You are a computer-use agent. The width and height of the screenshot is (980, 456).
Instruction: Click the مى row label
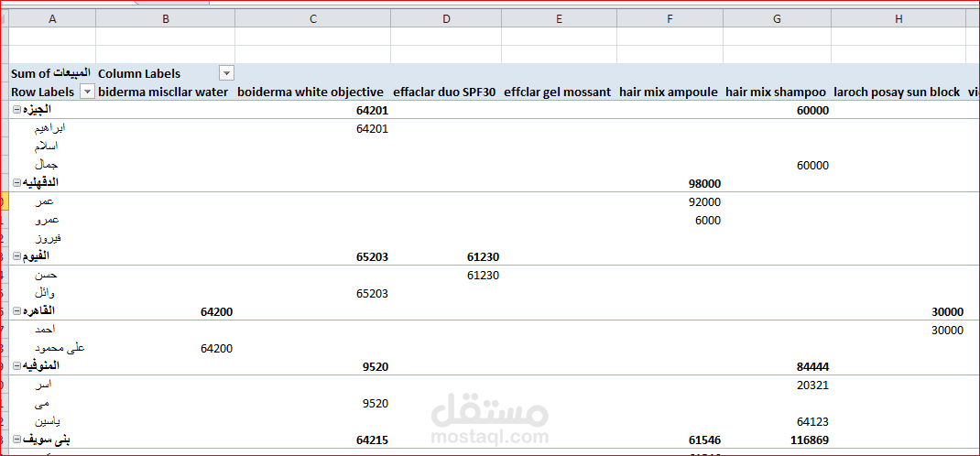(42, 404)
